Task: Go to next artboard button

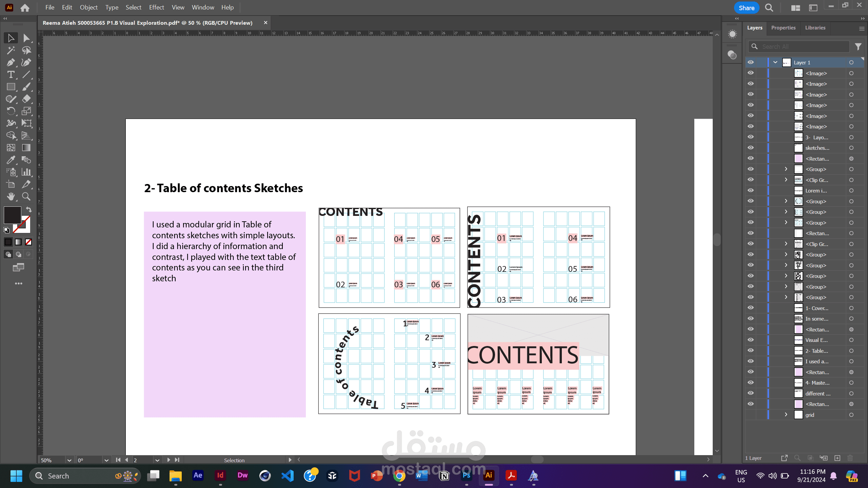Action: 169,460
